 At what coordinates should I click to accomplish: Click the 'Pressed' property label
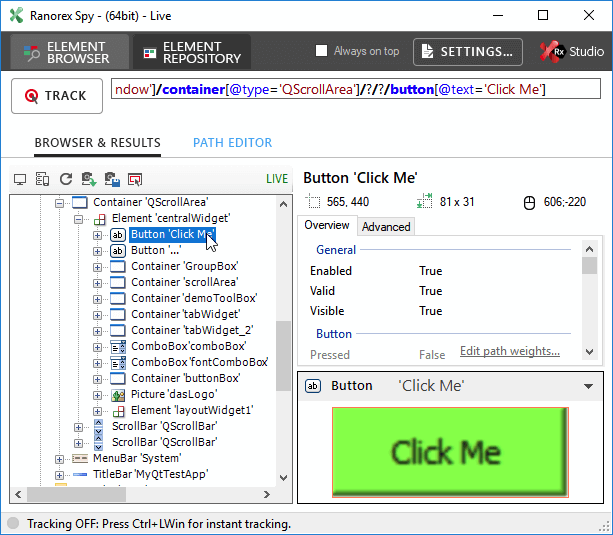click(x=330, y=355)
